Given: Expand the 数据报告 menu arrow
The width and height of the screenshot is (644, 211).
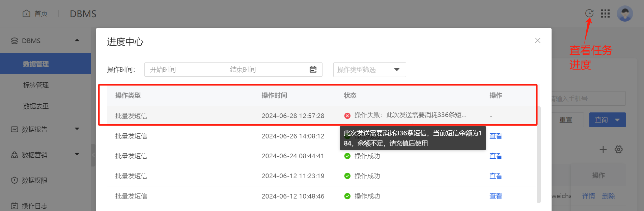Looking at the screenshot, I should [x=77, y=129].
